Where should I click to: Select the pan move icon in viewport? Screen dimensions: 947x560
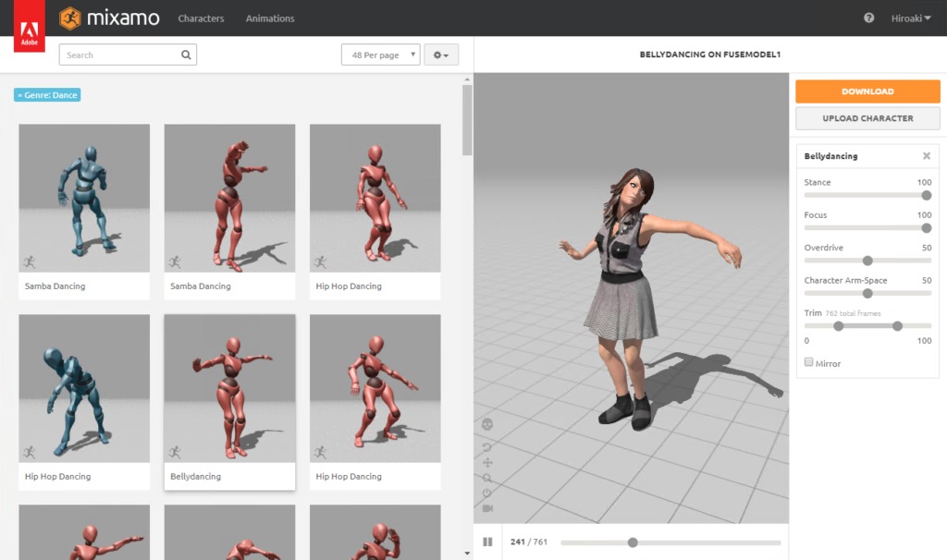click(x=487, y=462)
